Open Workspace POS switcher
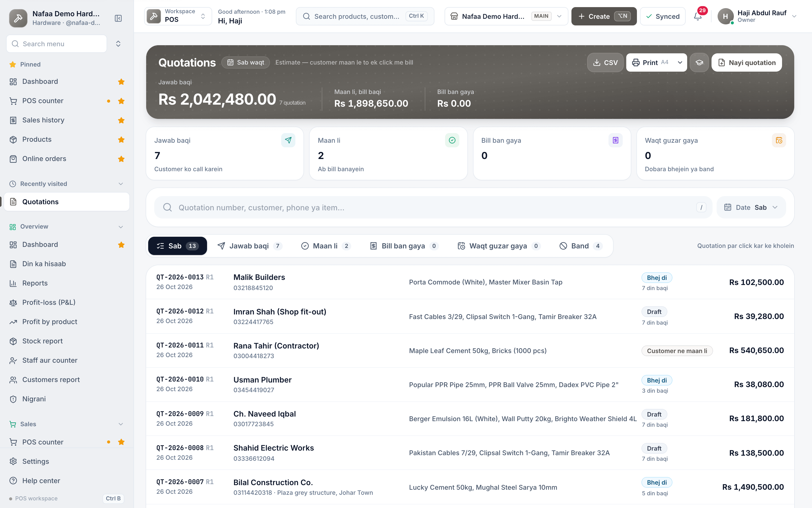Viewport: 812px width, 508px height. (x=178, y=16)
